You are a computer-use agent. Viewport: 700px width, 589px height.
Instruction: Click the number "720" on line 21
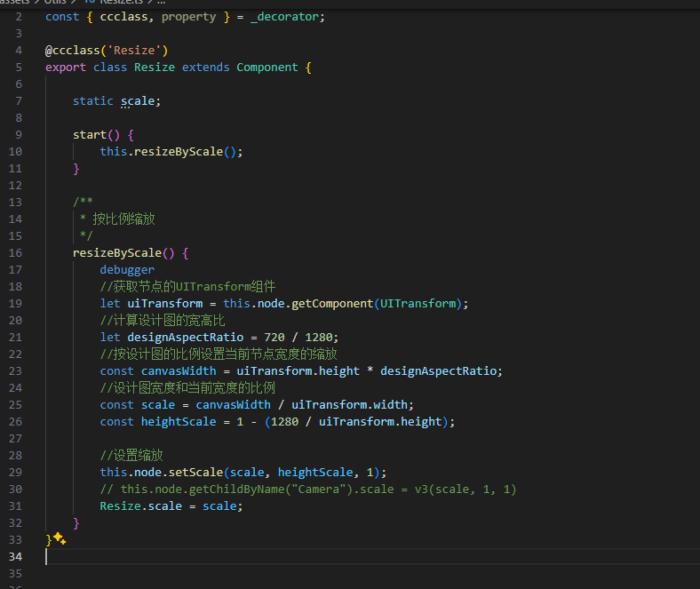pos(274,338)
